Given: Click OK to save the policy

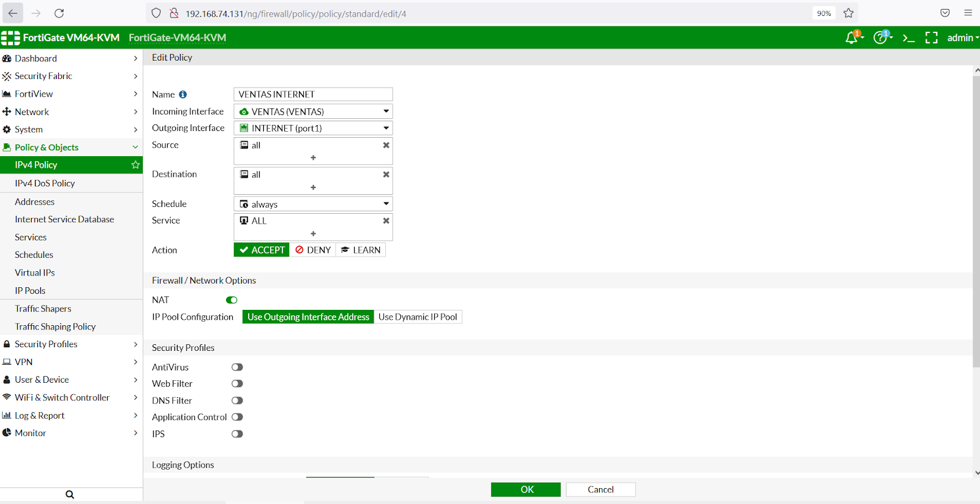Looking at the screenshot, I should [526, 489].
